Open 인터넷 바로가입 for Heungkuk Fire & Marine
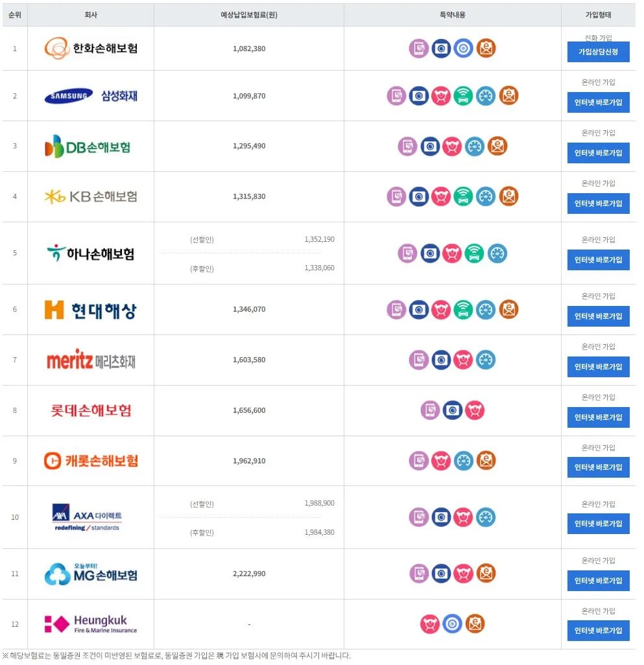This screenshot has width=644, height=665. (598, 629)
